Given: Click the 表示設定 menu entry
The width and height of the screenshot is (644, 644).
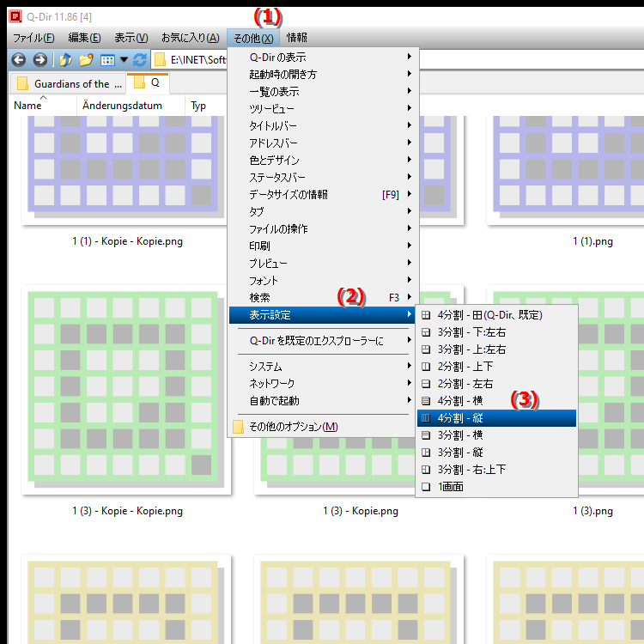Looking at the screenshot, I should click(322, 315).
